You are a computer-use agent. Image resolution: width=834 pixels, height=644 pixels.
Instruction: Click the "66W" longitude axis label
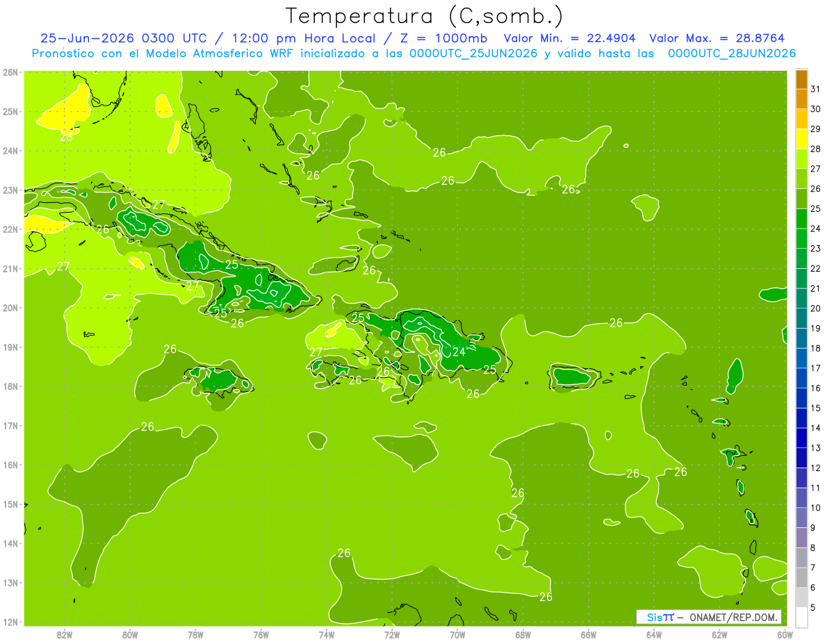coord(589,634)
